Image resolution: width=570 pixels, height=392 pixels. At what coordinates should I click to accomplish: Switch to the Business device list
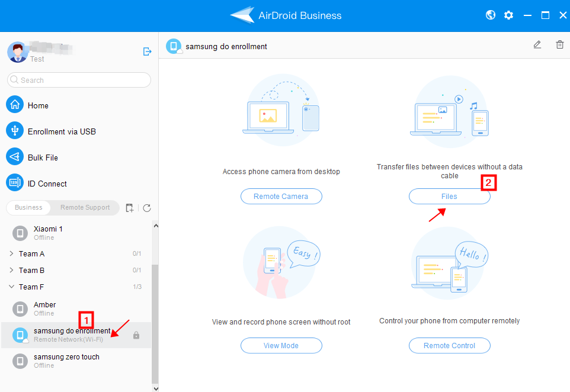[x=29, y=208]
